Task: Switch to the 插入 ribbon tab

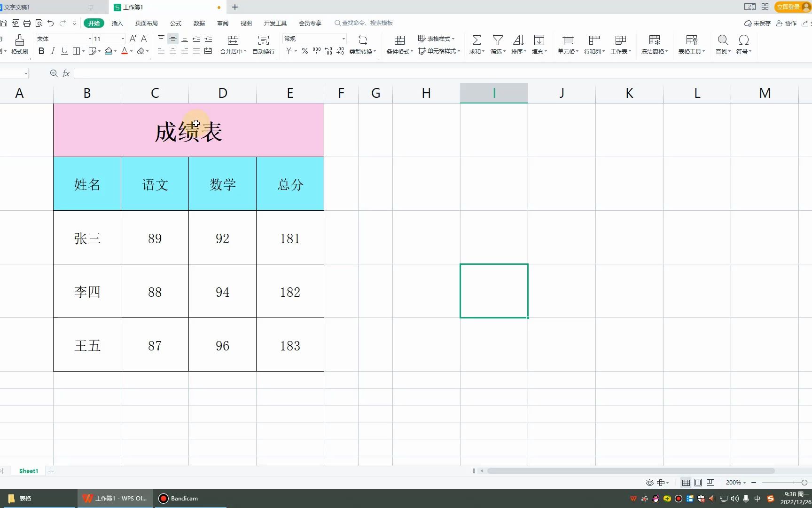Action: [x=117, y=23]
